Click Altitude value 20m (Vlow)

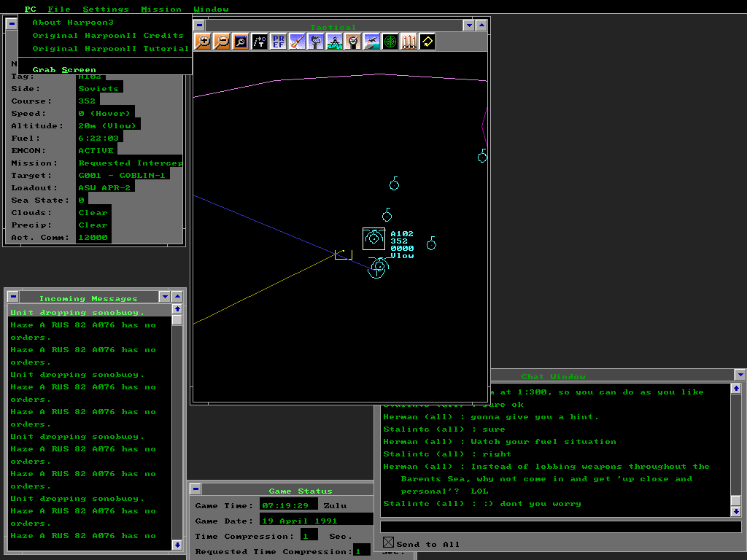[108, 125]
